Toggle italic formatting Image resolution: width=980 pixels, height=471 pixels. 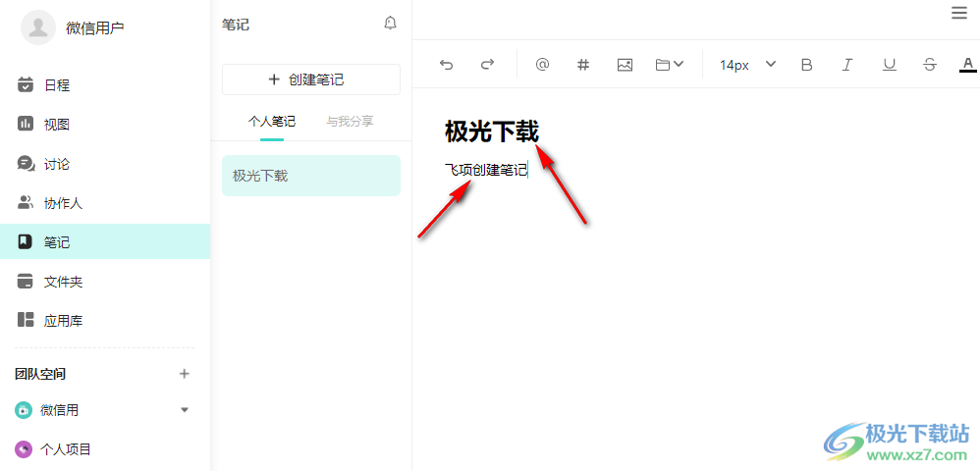[x=847, y=65]
